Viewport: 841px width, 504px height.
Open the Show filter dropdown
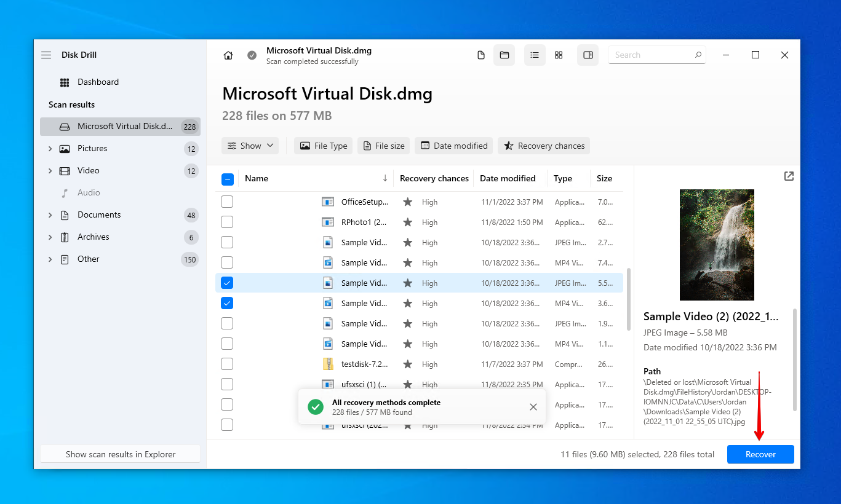click(x=250, y=146)
